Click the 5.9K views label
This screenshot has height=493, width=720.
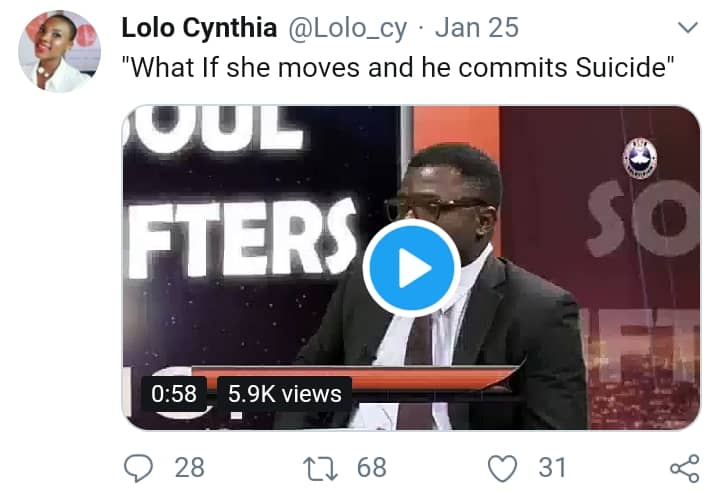pos(284,393)
